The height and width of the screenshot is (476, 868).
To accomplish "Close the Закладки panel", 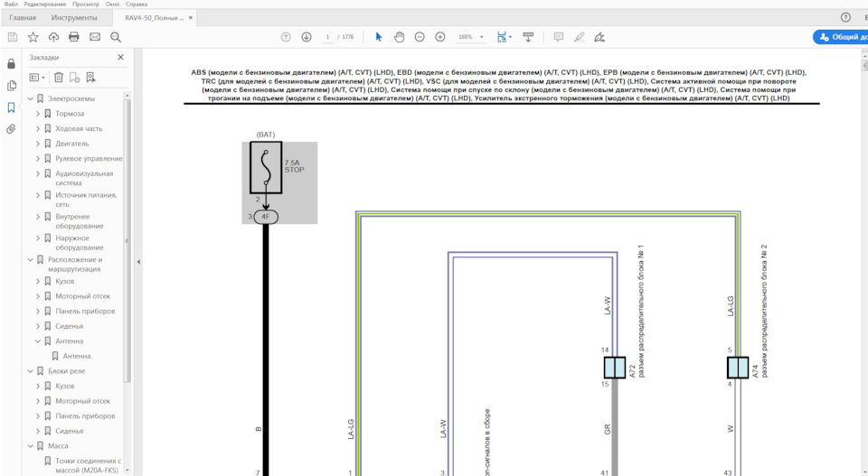I will [120, 57].
